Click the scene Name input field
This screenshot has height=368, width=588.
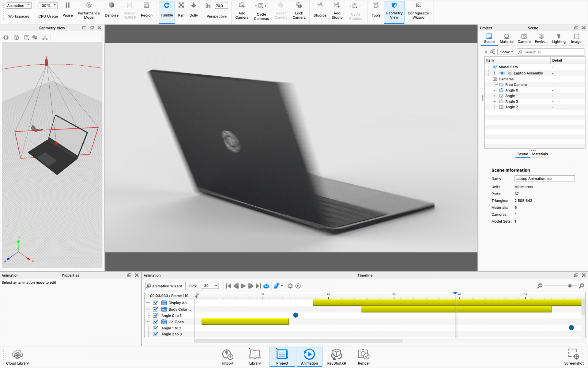[x=544, y=178]
